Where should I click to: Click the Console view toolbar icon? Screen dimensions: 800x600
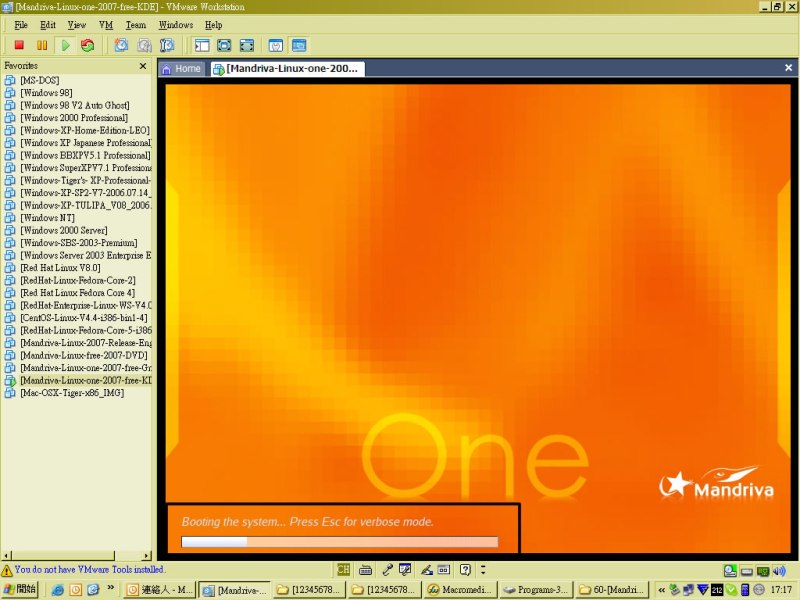pos(299,45)
